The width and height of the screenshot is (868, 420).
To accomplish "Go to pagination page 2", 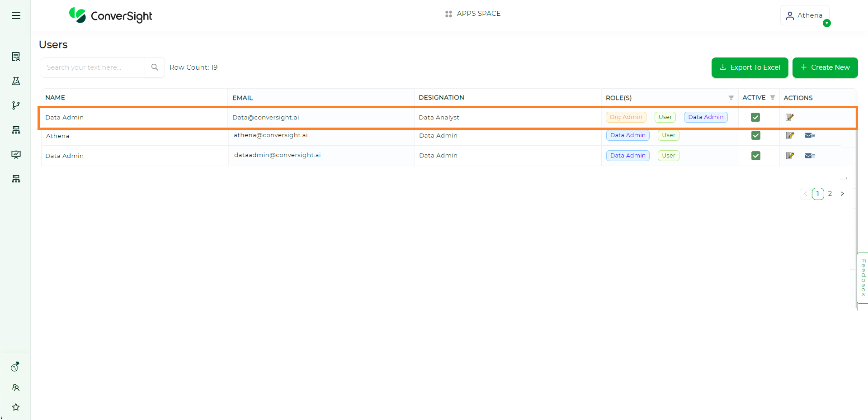I will [x=830, y=194].
